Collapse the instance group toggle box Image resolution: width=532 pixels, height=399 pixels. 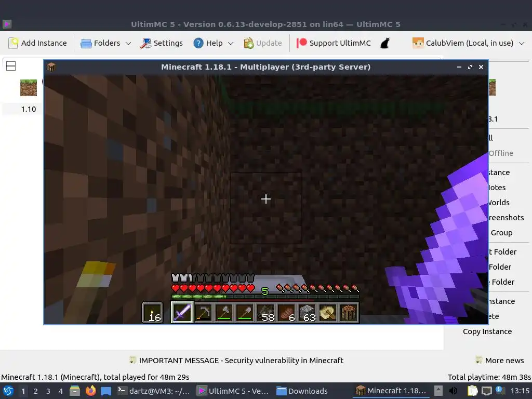pos(11,66)
